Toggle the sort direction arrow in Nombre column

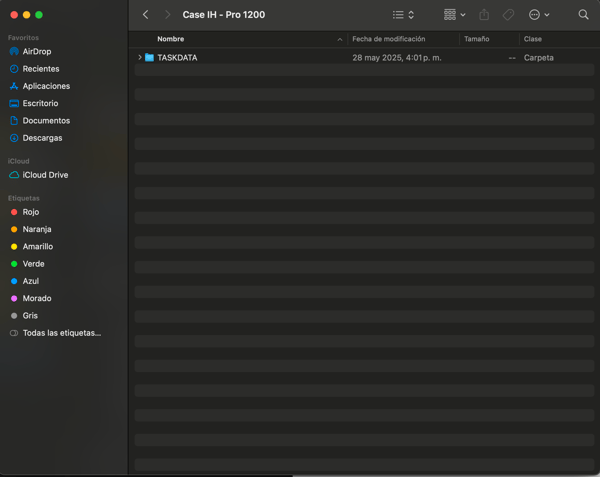pos(339,39)
